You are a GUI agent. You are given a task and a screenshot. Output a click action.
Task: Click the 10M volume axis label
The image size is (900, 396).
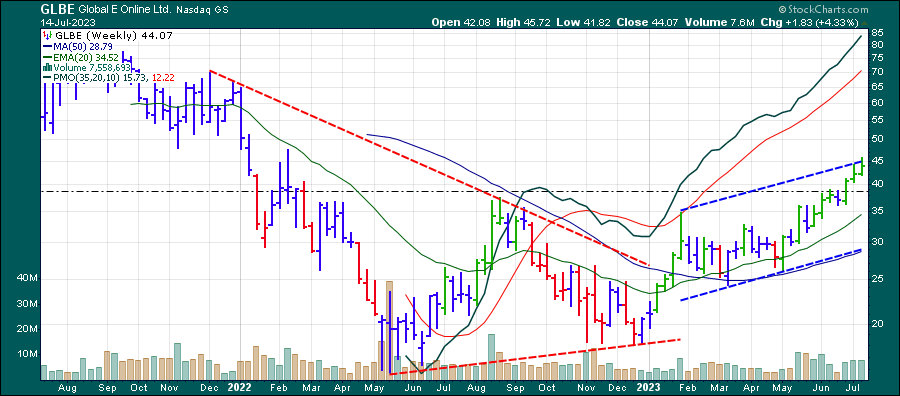tap(28, 354)
